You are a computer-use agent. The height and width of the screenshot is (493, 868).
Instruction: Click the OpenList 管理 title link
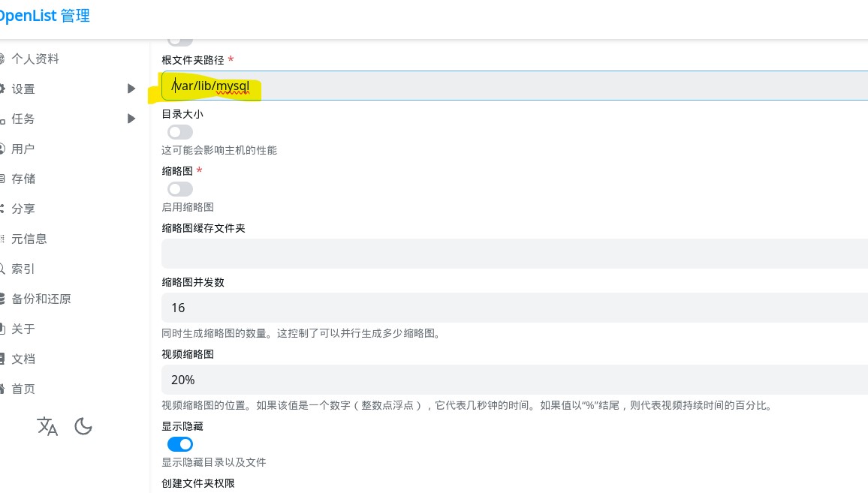[44, 16]
